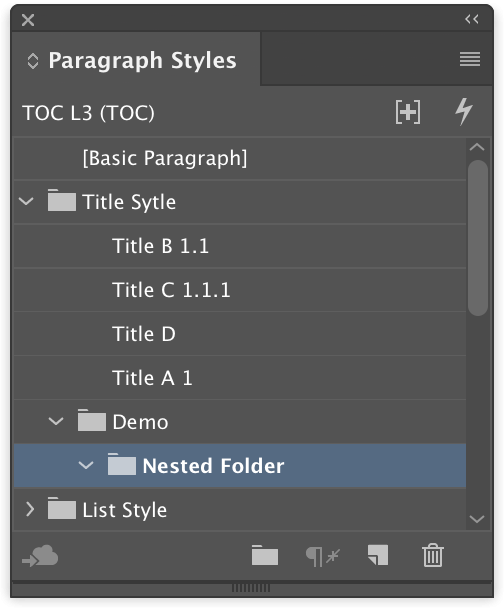
Task: Collapse the Title Sytle folder
Action: coord(26,202)
